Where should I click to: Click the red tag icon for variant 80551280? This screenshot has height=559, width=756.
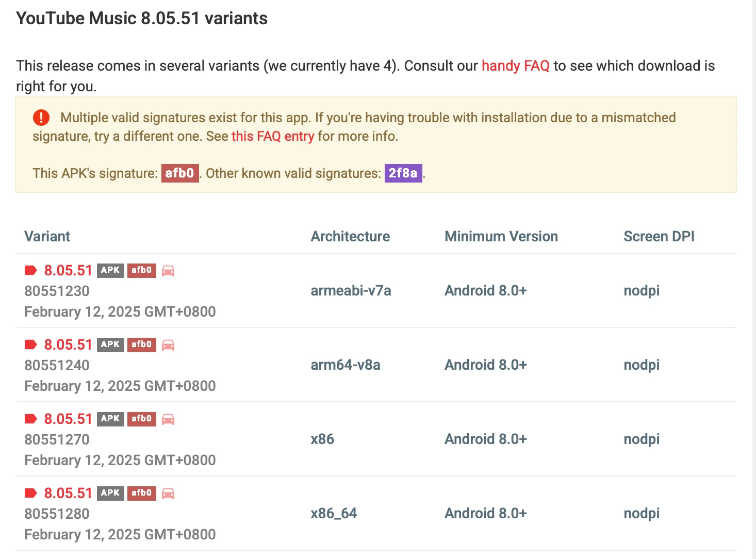(31, 493)
